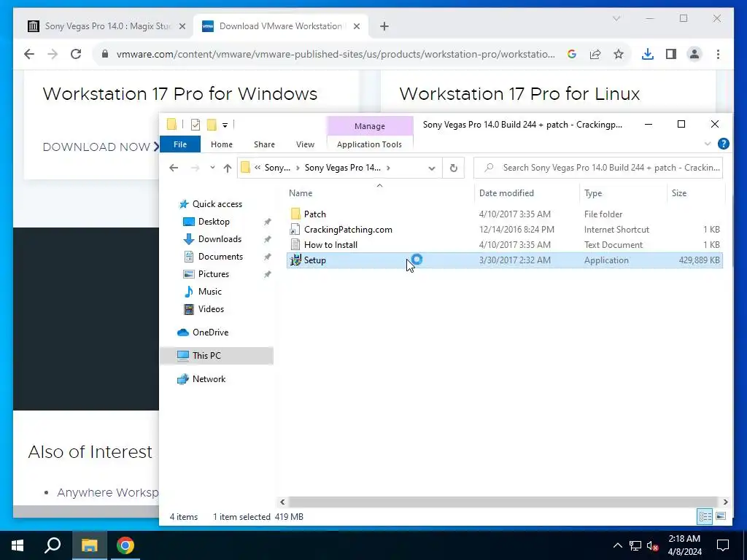Click chevron after Sony Vegas Pro breadcrumb
This screenshot has height=560, width=747.
(389, 168)
